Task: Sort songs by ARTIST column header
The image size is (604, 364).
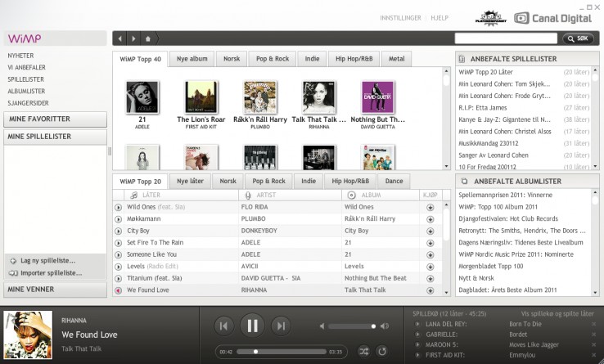Action: point(290,195)
